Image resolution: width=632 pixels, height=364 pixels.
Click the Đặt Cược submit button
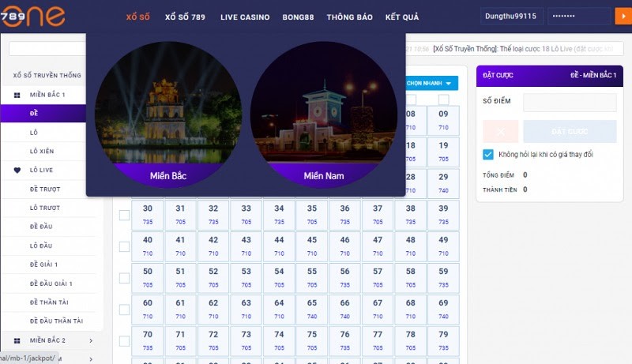tap(569, 131)
